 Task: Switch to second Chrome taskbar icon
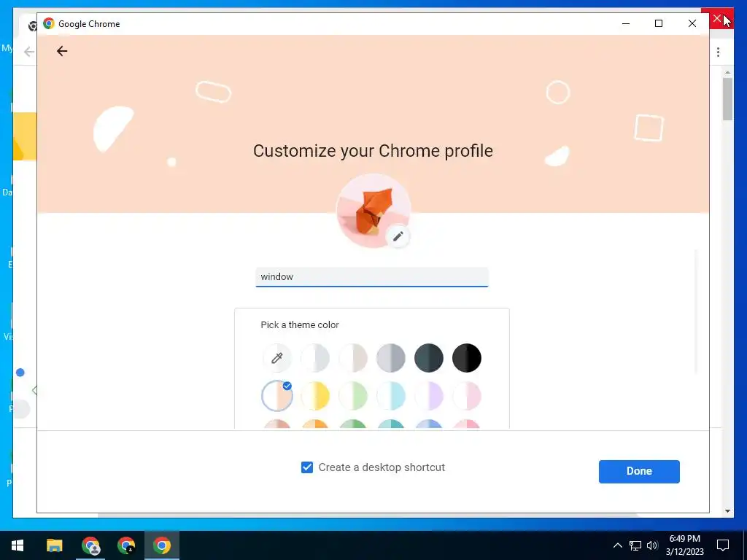(126, 545)
